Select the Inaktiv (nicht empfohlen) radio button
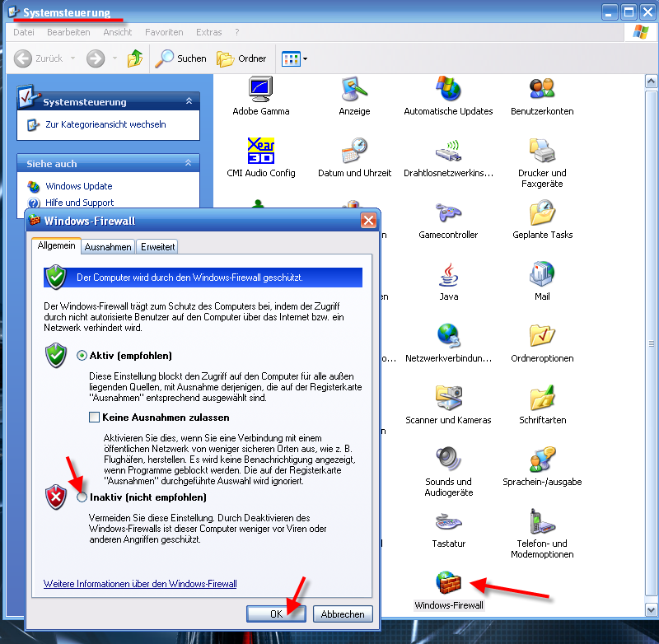Image resolution: width=659 pixels, height=644 pixels. (x=82, y=497)
